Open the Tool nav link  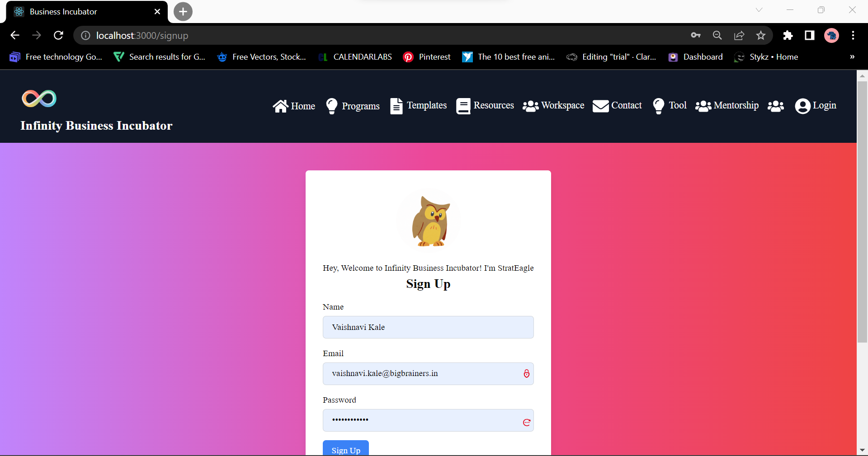point(670,106)
